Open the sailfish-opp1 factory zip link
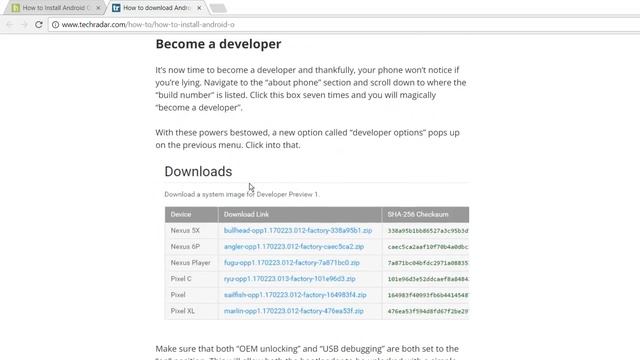The image size is (640, 360). tap(295, 295)
